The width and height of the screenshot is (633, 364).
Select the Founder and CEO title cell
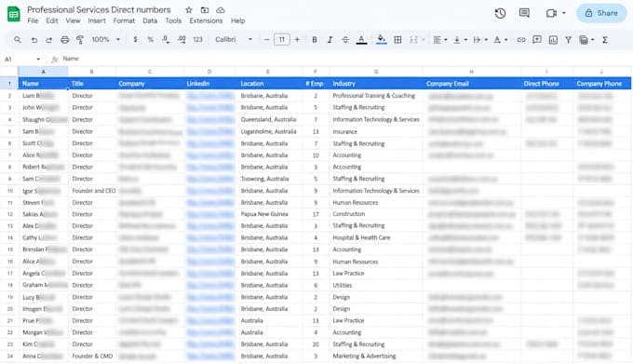[x=92, y=191]
